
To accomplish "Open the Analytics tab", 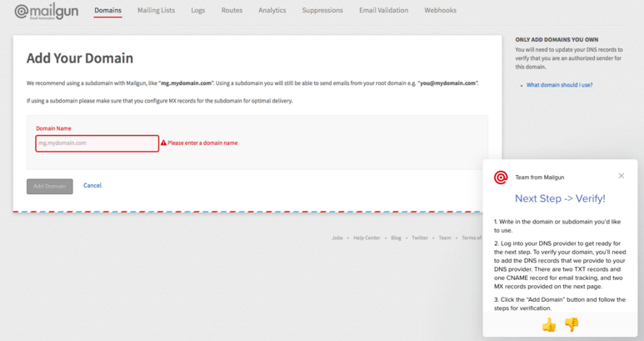I will pos(272,10).
